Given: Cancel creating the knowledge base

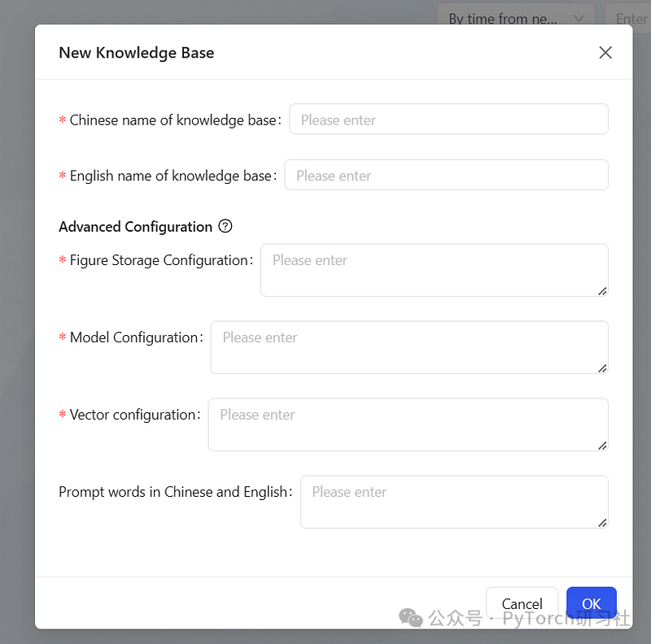Looking at the screenshot, I should 522,603.
